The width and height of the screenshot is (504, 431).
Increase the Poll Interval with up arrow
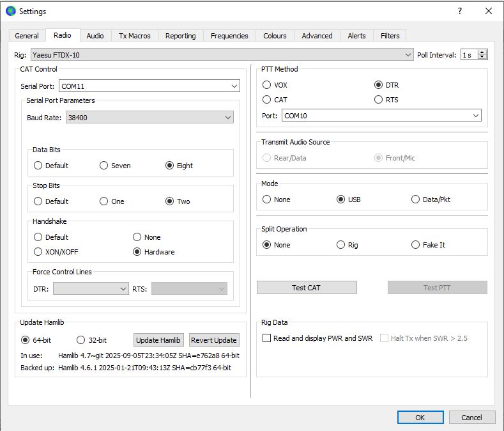click(x=482, y=52)
